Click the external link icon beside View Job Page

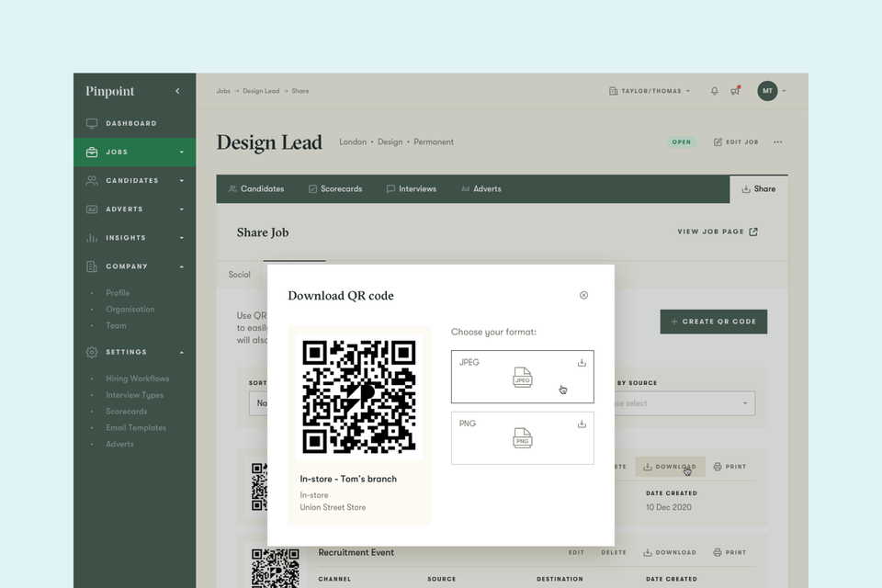pos(753,232)
